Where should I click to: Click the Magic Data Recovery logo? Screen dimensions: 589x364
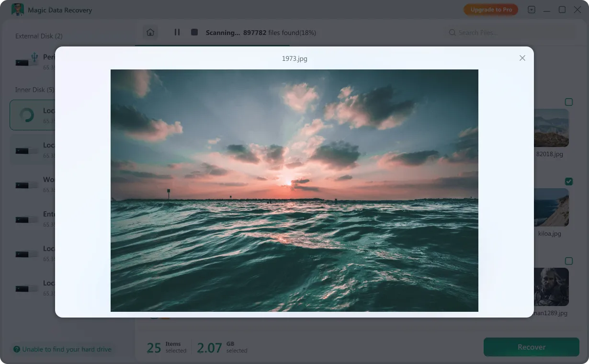coord(18,10)
